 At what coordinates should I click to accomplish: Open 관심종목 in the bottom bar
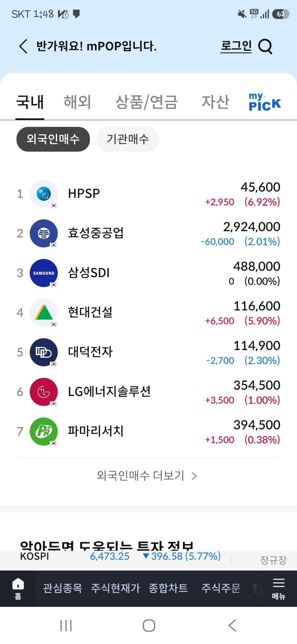point(63,588)
